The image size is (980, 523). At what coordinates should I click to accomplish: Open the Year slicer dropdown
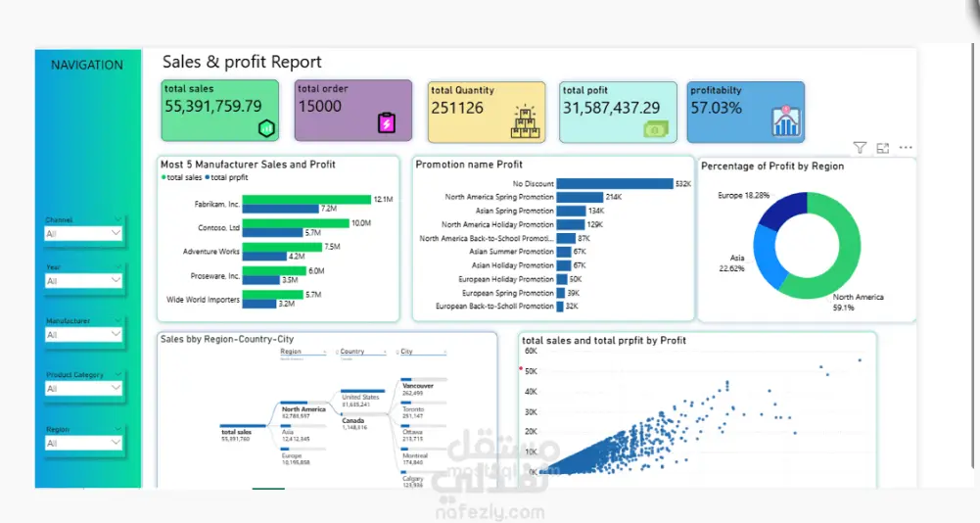[x=83, y=281]
